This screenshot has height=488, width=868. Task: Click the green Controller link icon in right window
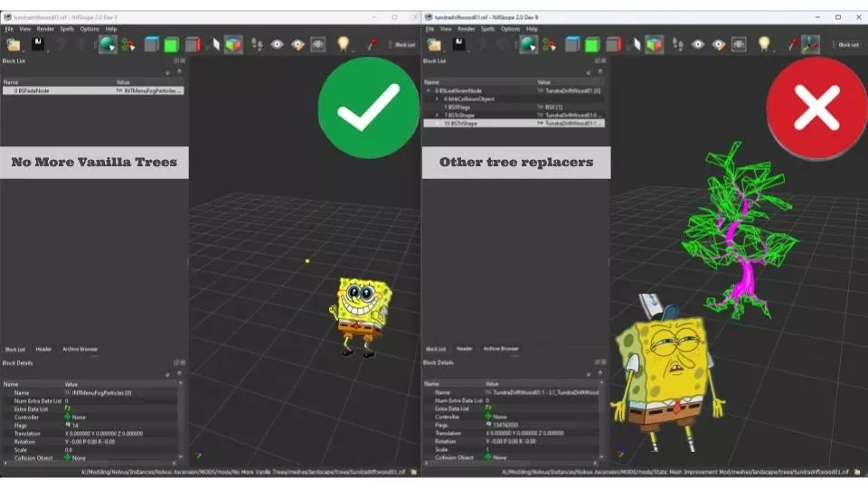click(x=488, y=417)
